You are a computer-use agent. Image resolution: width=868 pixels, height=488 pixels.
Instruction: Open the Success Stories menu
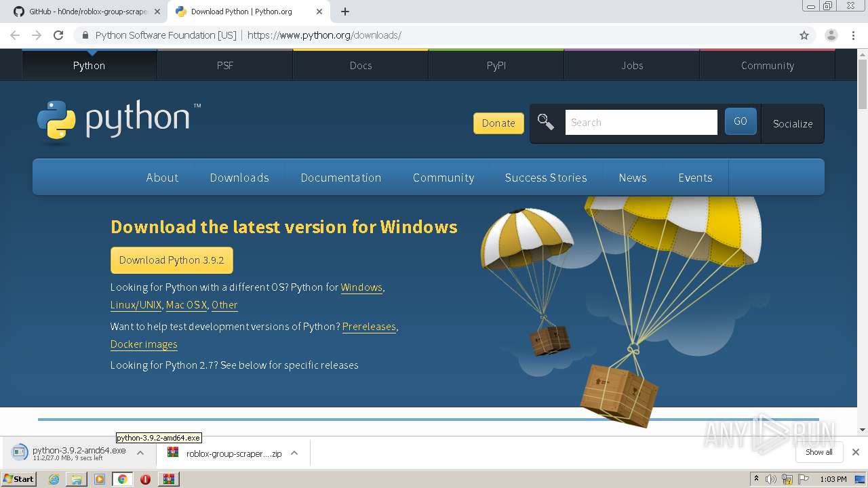546,178
